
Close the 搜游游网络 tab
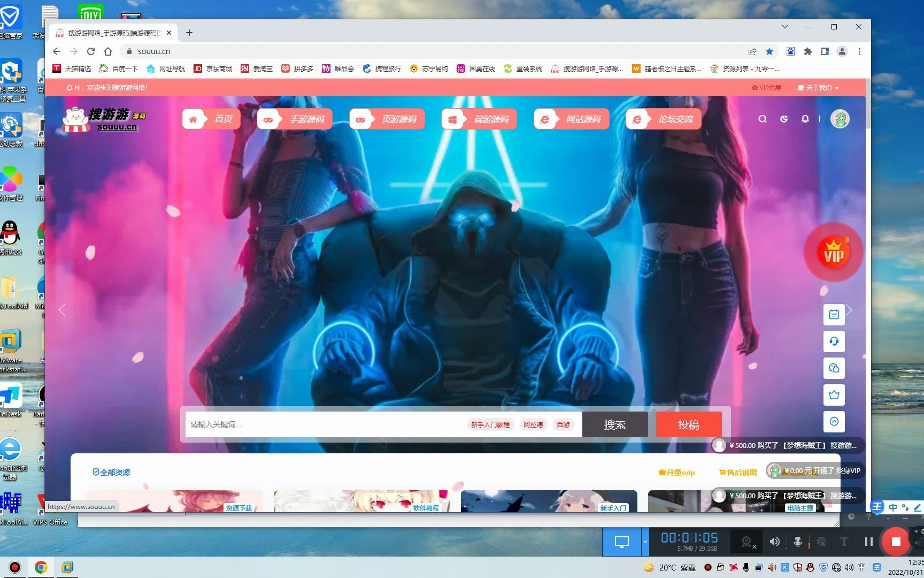pyautogui.click(x=169, y=33)
